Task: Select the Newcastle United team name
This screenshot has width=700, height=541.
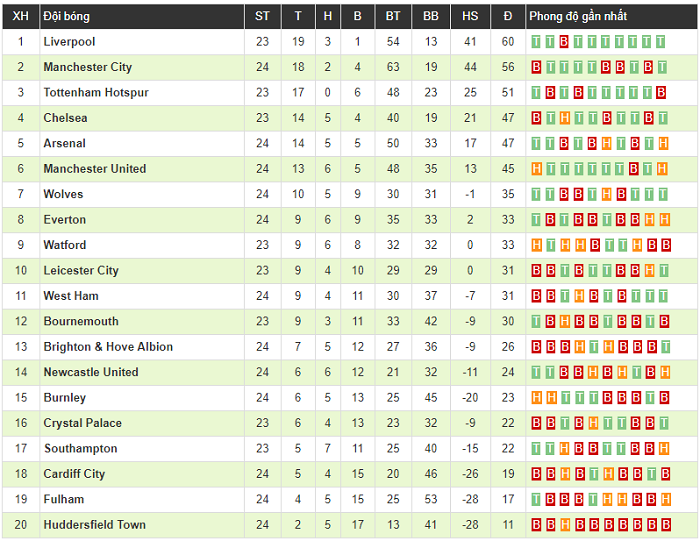Action: click(91, 372)
